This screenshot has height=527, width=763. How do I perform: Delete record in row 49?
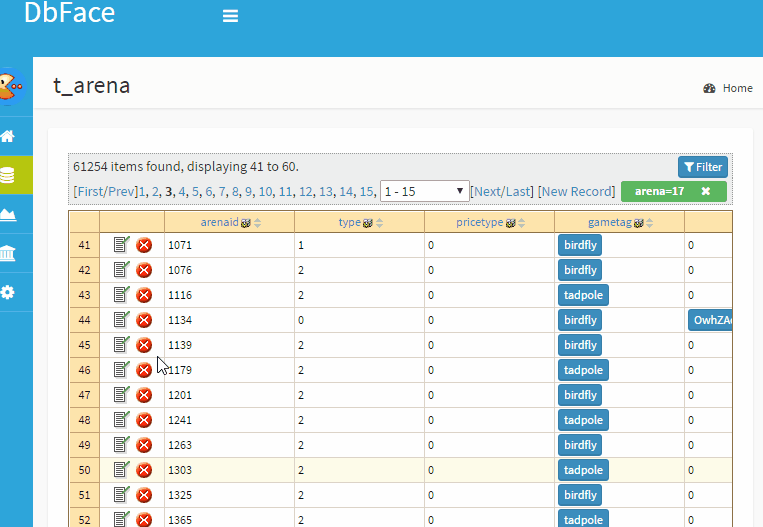(x=144, y=445)
